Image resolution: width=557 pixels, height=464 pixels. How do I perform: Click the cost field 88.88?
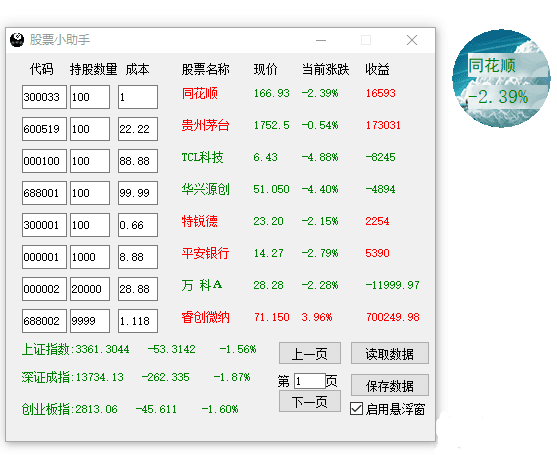pos(138,161)
